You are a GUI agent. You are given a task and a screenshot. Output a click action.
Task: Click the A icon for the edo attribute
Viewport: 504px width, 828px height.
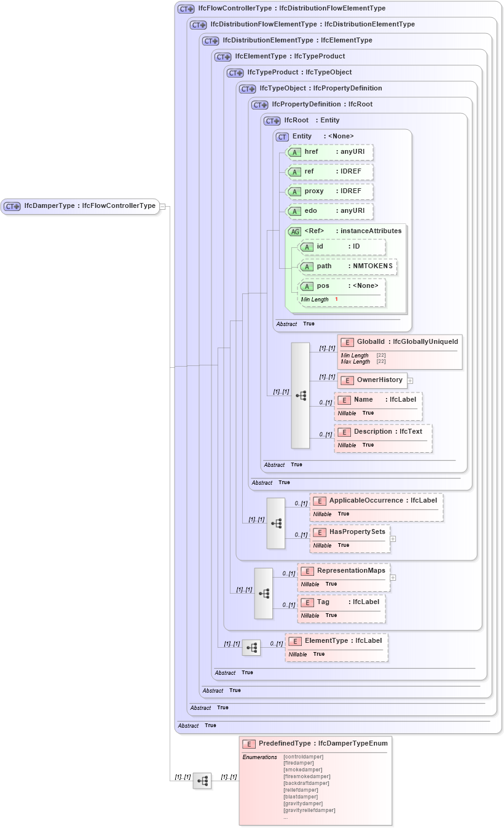point(295,211)
